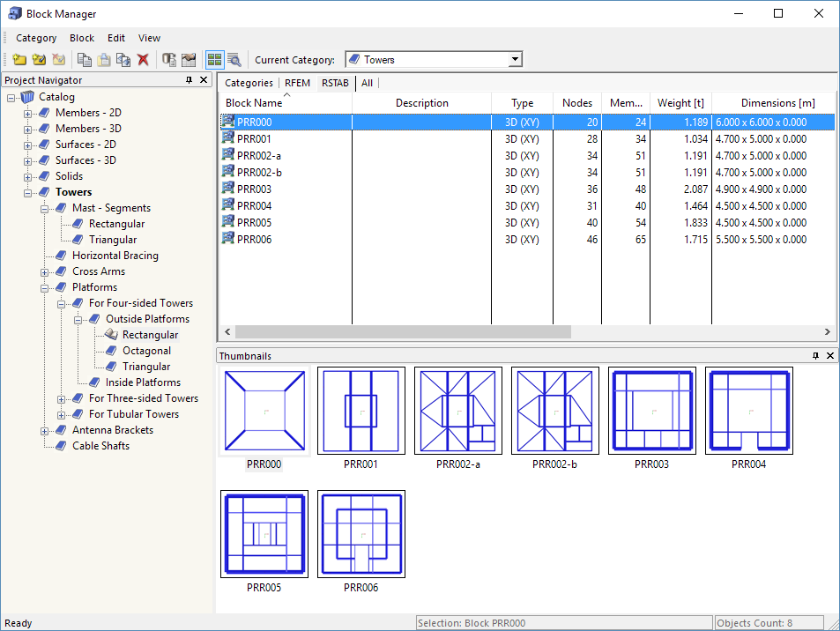Toggle the delete-category folder icon
This screenshot has width=840, height=631.
pyautogui.click(x=59, y=59)
